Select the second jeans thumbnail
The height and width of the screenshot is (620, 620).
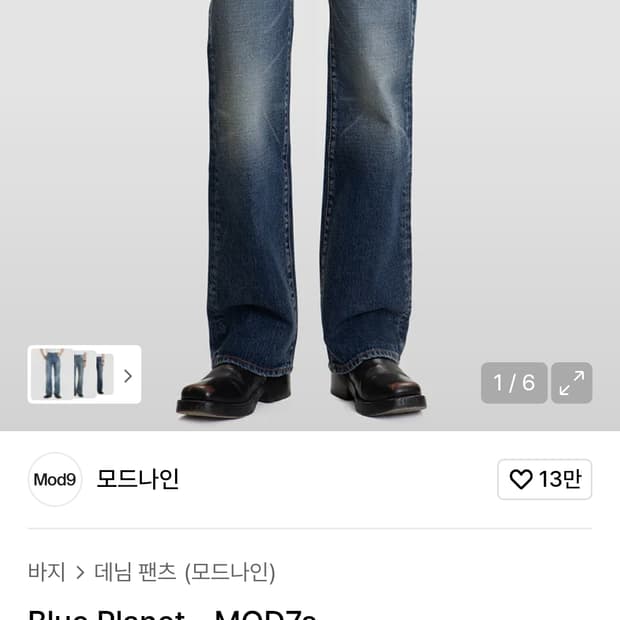coord(83,375)
